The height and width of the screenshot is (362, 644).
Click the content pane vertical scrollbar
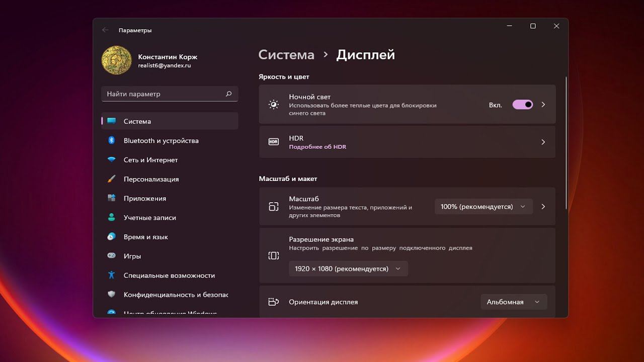pos(567,143)
